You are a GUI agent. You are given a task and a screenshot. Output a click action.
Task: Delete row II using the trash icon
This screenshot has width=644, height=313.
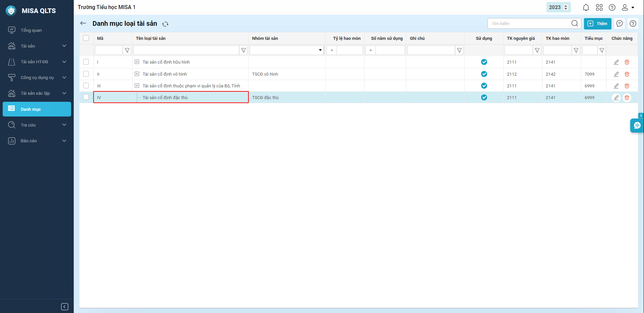point(627,74)
